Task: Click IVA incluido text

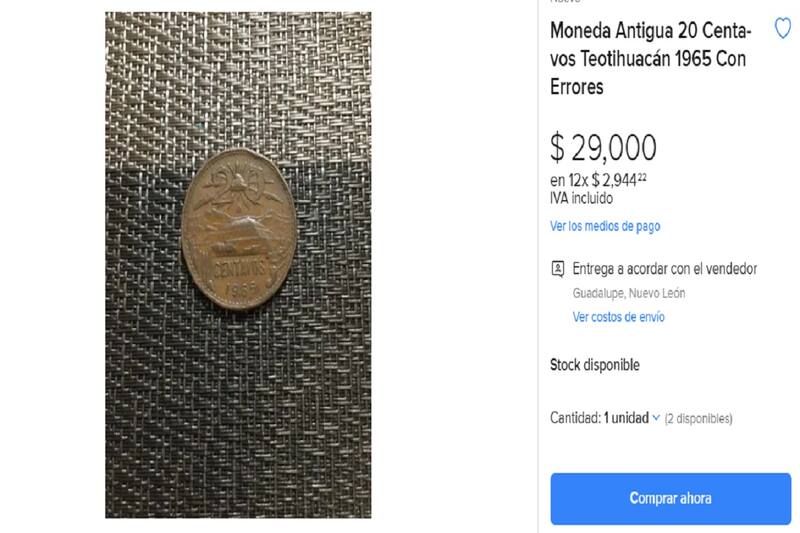Action: click(581, 198)
